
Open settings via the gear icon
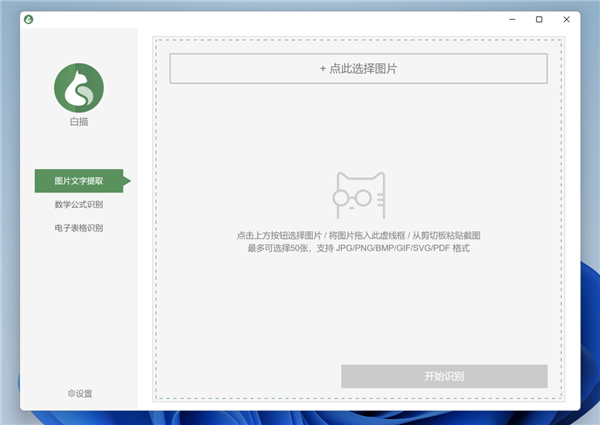coord(71,393)
